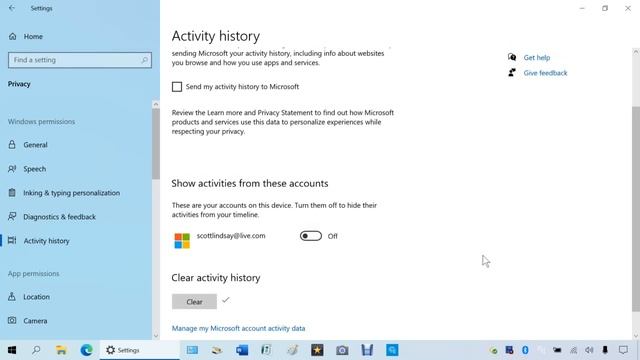This screenshot has height=360, width=640.
Task: Open the volume control in the system tray
Action: [589, 350]
